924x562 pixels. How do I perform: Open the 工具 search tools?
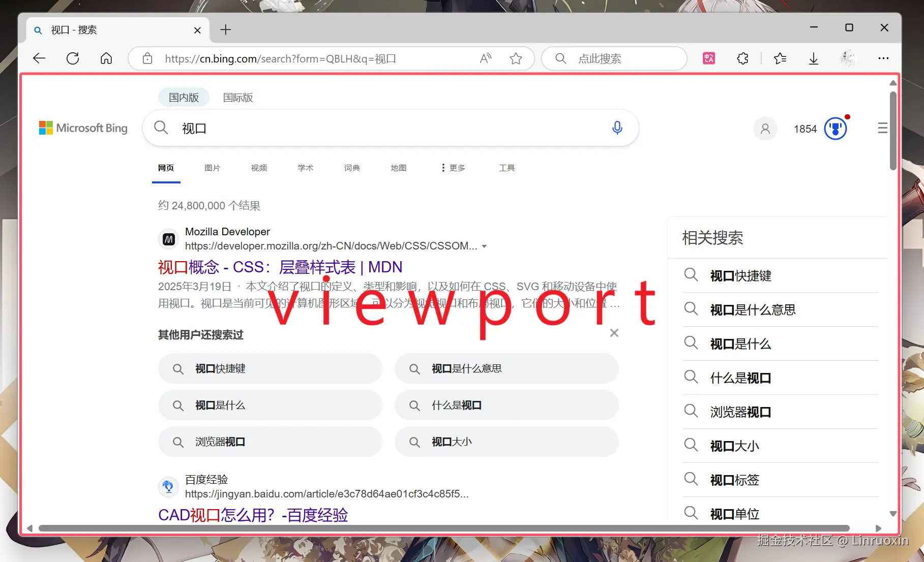(507, 168)
